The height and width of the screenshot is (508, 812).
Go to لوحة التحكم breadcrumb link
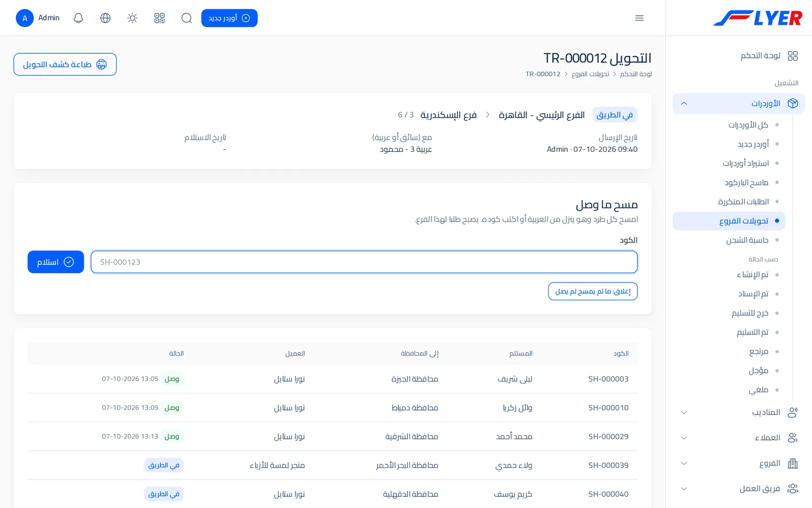[636, 74]
